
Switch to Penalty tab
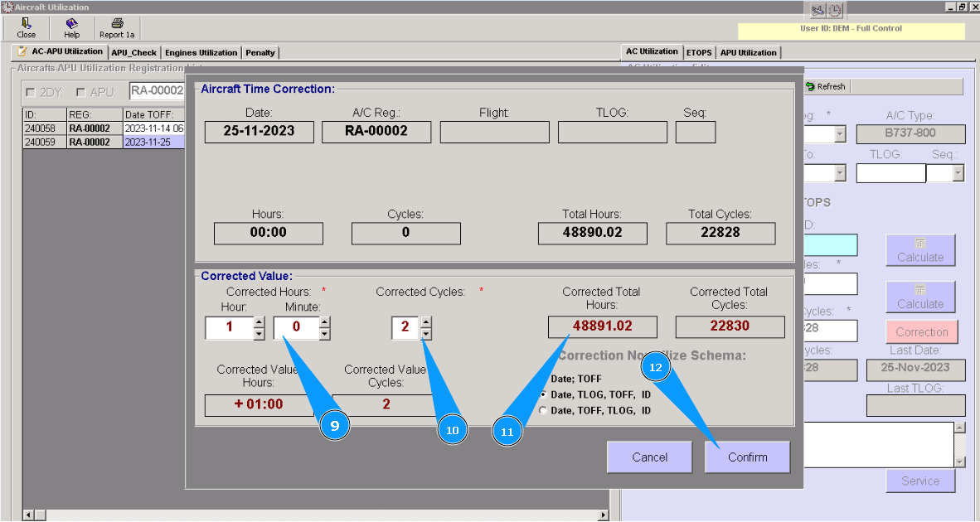pyautogui.click(x=260, y=53)
